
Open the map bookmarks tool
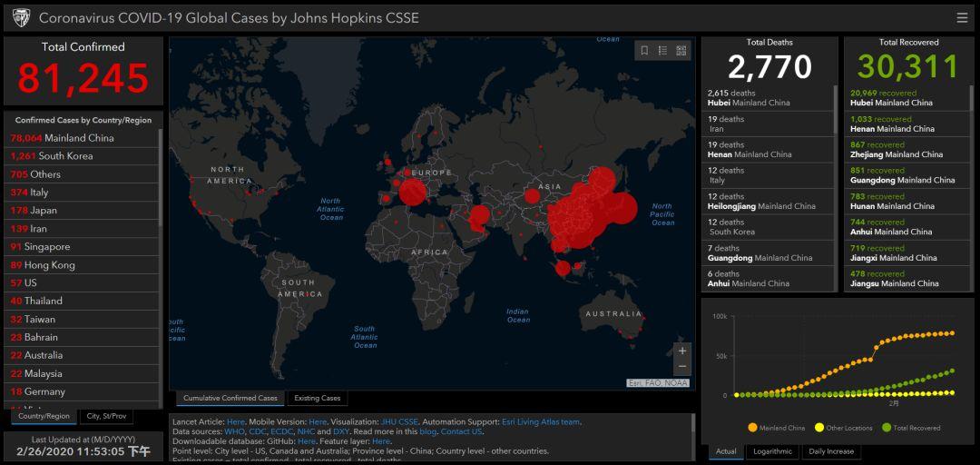644,51
